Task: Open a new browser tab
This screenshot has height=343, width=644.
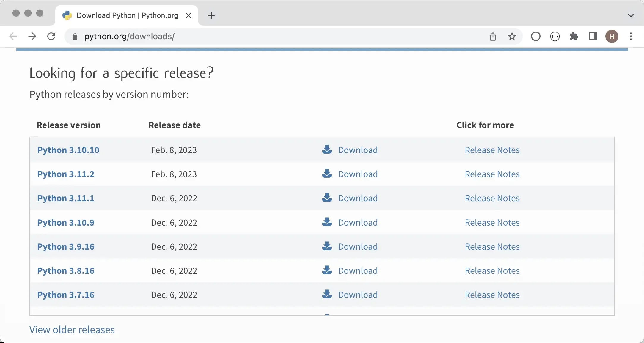Action: point(211,15)
